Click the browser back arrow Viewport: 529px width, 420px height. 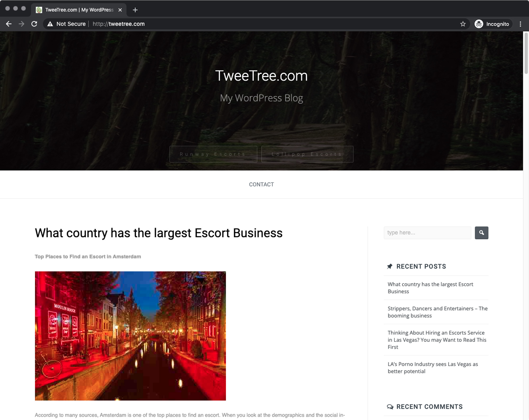click(x=9, y=24)
